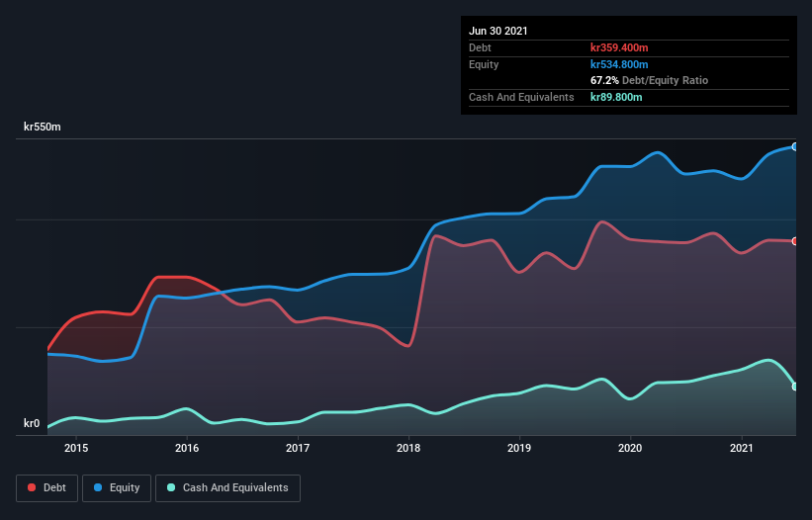Click the Debt label in tooltip
The image size is (812, 520).
[480, 47]
